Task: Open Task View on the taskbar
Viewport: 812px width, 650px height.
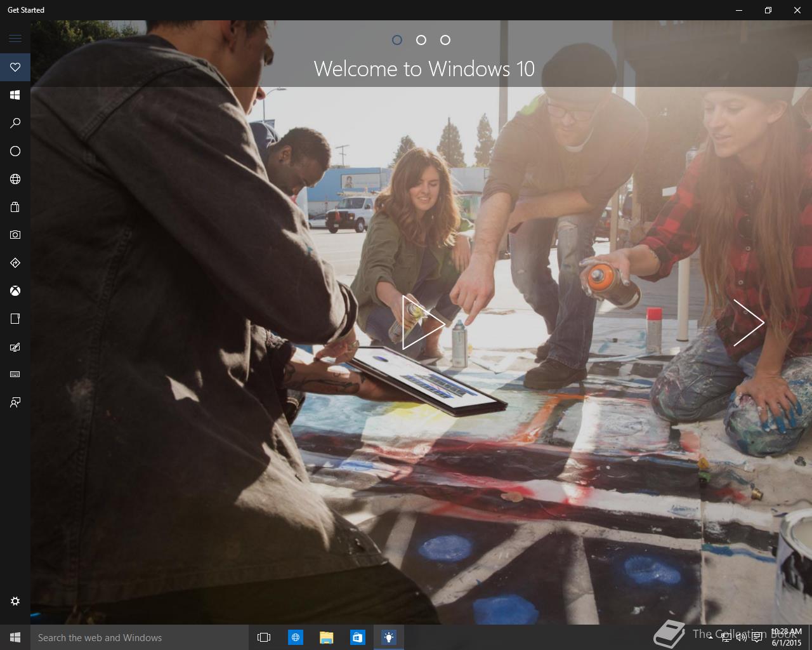Action: 264,637
